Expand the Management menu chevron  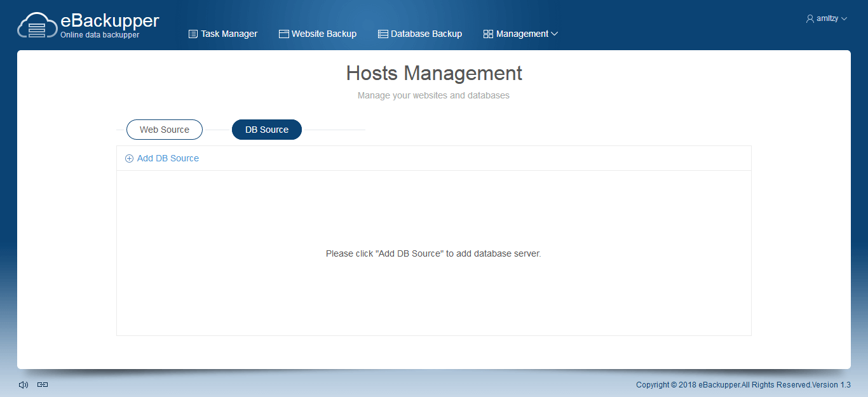pyautogui.click(x=554, y=34)
